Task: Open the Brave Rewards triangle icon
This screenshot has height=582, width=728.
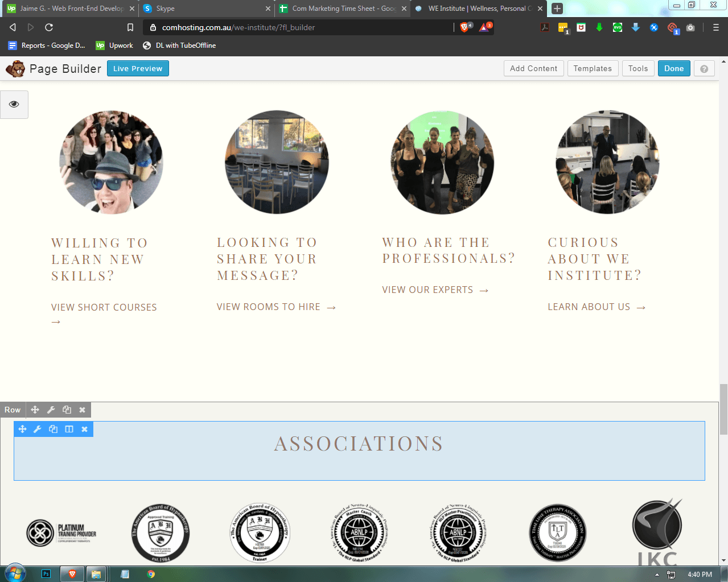Action: pyautogui.click(x=484, y=27)
